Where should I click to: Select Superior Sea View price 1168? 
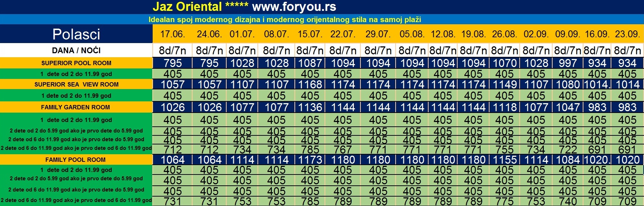tap(310, 84)
